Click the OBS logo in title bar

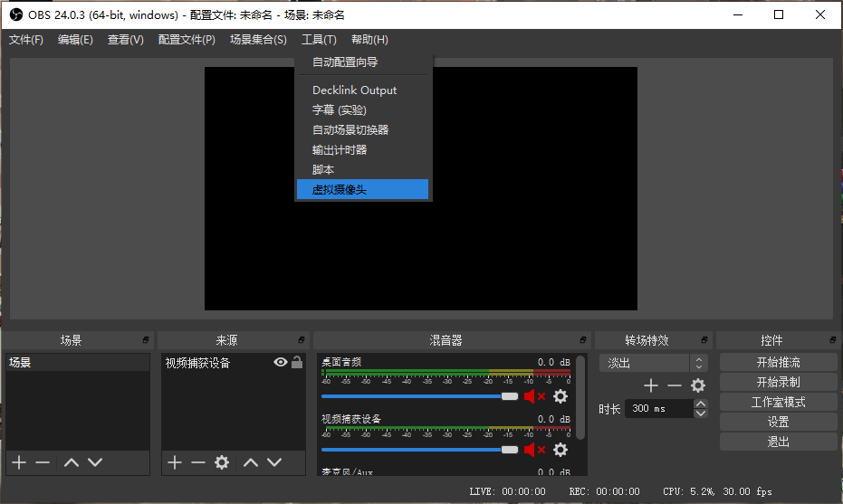[16, 15]
